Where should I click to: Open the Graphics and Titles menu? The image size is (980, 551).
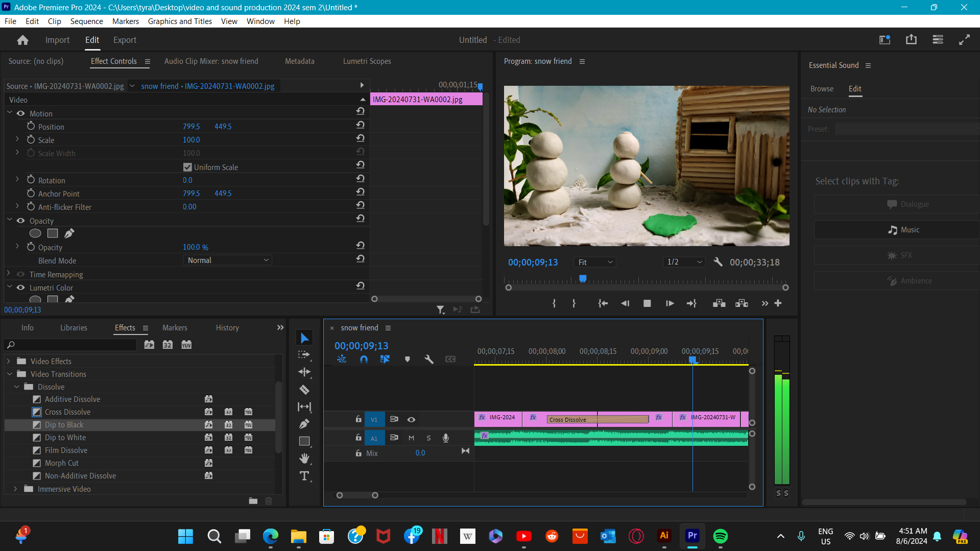180,21
